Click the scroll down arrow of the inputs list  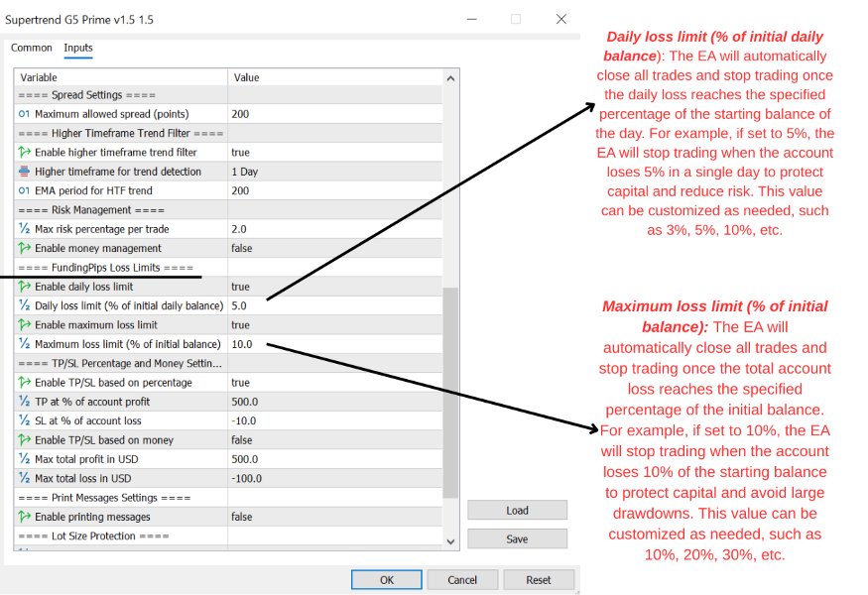point(450,541)
